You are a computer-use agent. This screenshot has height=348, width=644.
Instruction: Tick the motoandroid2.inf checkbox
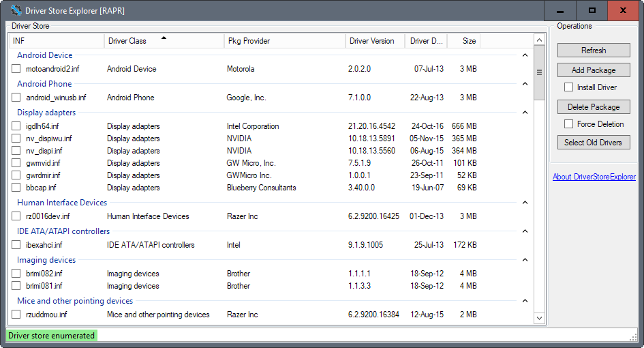click(16, 69)
